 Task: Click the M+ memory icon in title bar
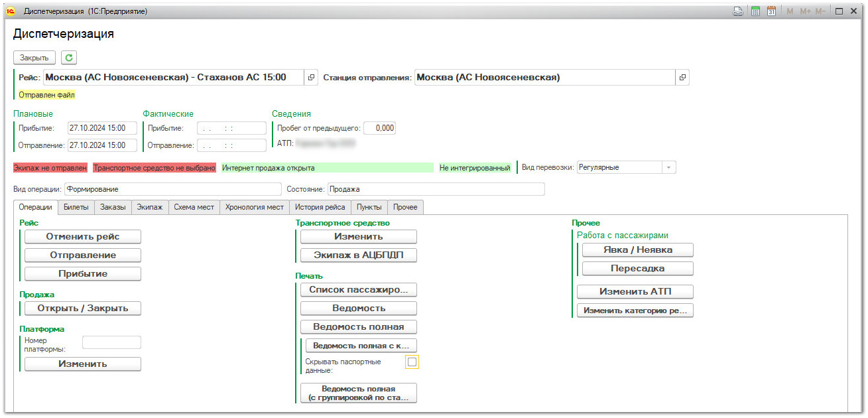point(806,11)
